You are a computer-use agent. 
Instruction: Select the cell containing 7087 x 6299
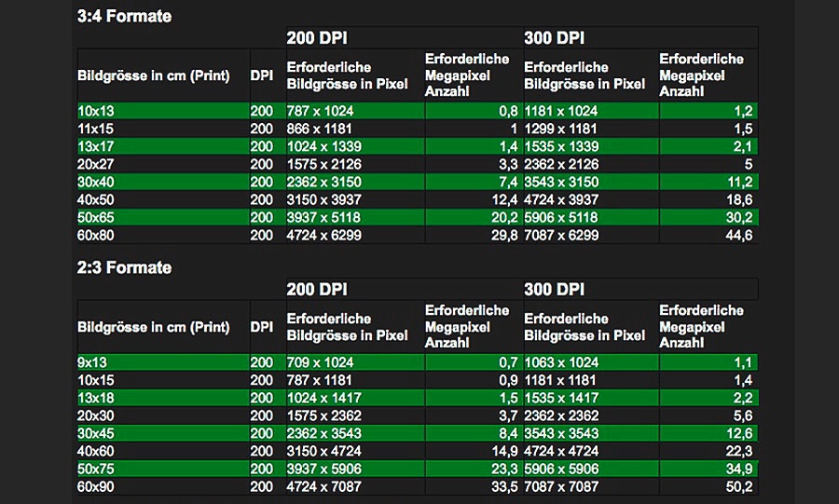click(561, 235)
